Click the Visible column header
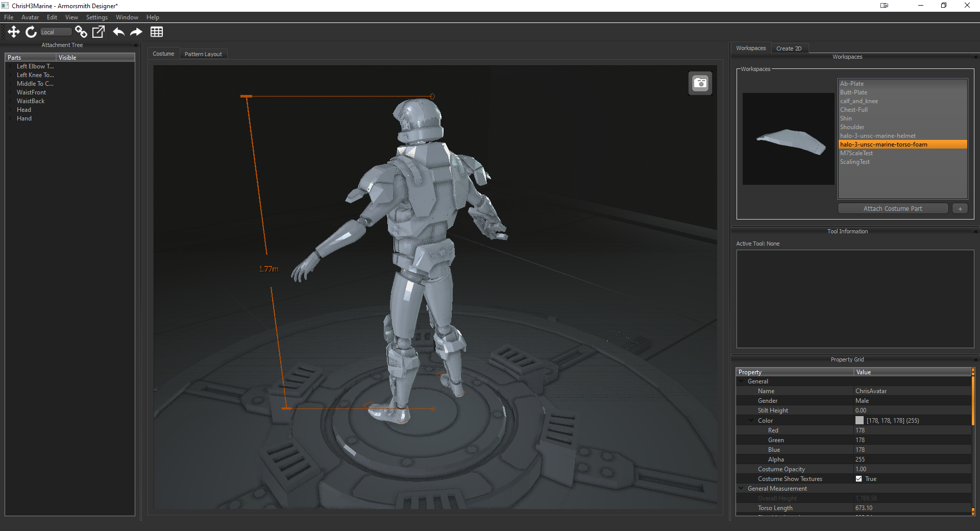The image size is (980, 531). pos(95,58)
